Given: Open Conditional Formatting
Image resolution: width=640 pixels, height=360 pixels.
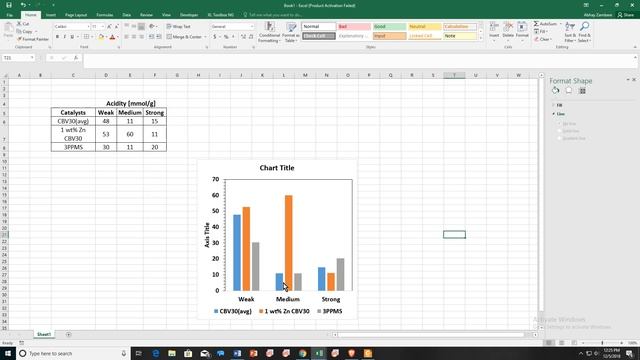Looking at the screenshot, I should tap(269, 33).
